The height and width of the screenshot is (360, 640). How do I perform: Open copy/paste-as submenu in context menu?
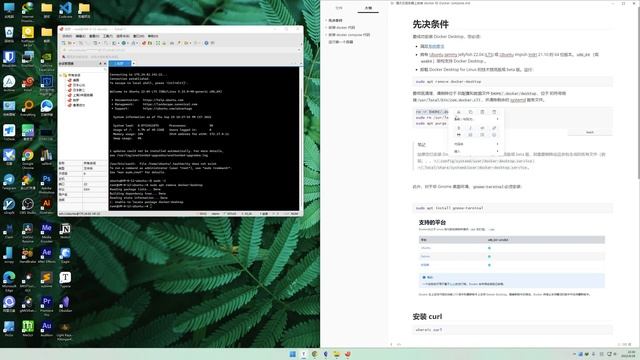pyautogui.click(x=476, y=119)
